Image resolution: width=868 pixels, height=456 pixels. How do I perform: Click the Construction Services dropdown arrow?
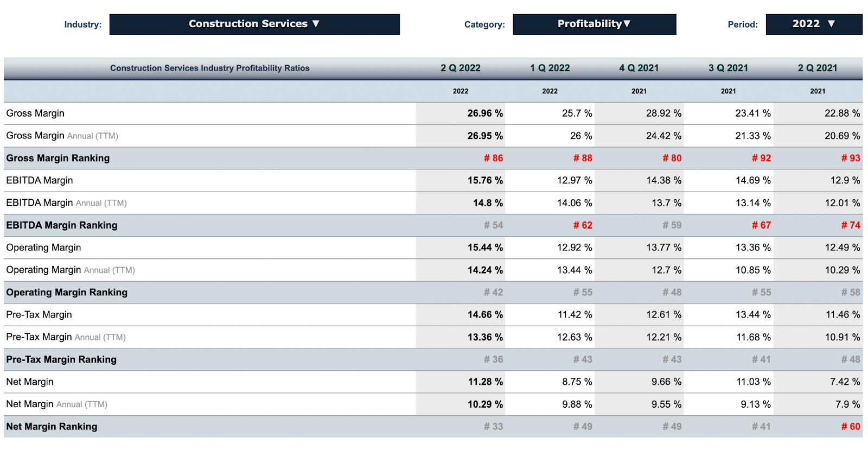point(316,24)
